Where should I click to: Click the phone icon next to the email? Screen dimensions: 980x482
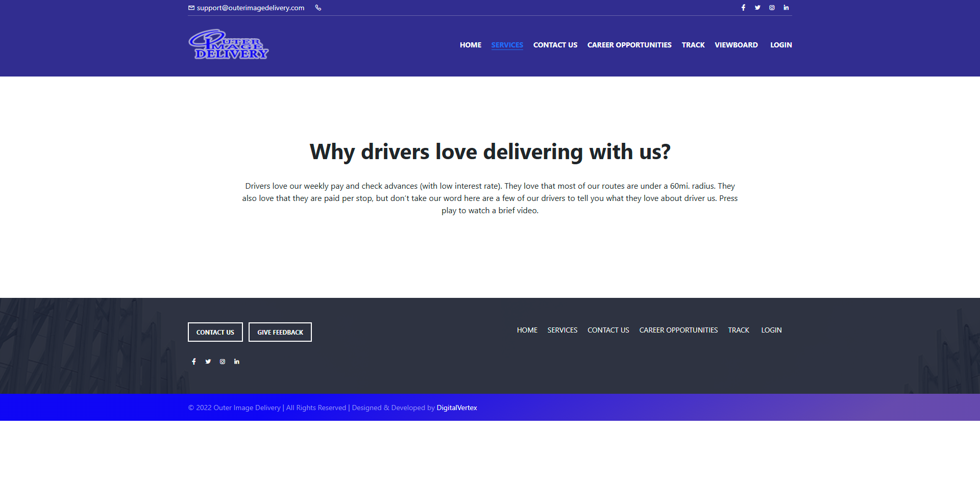[318, 8]
